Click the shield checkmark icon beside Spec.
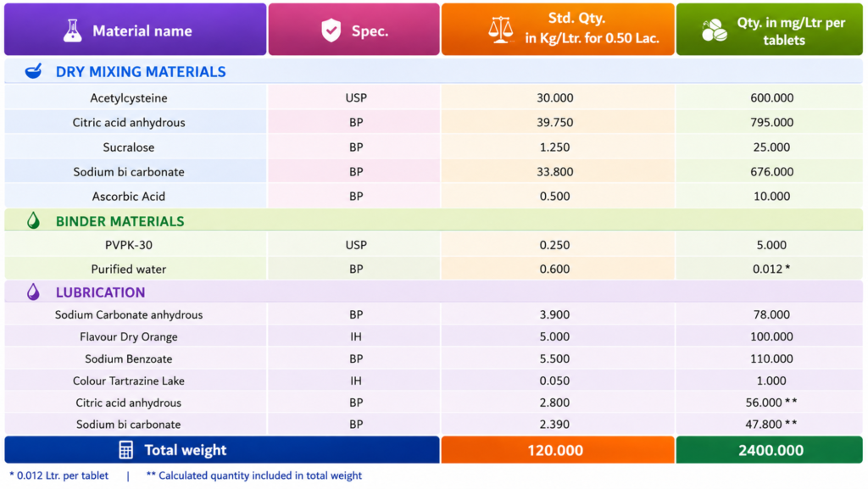 coord(331,31)
